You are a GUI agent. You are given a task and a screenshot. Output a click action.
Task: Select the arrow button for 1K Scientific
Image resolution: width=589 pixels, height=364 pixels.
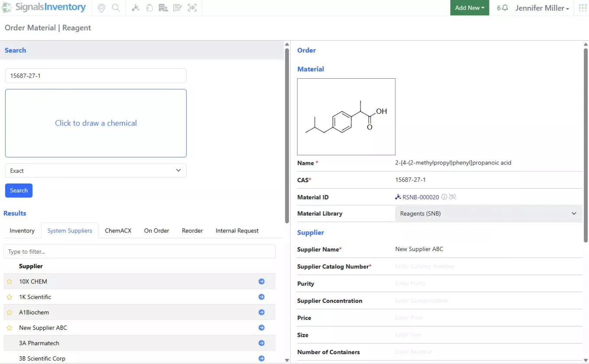pos(261,297)
